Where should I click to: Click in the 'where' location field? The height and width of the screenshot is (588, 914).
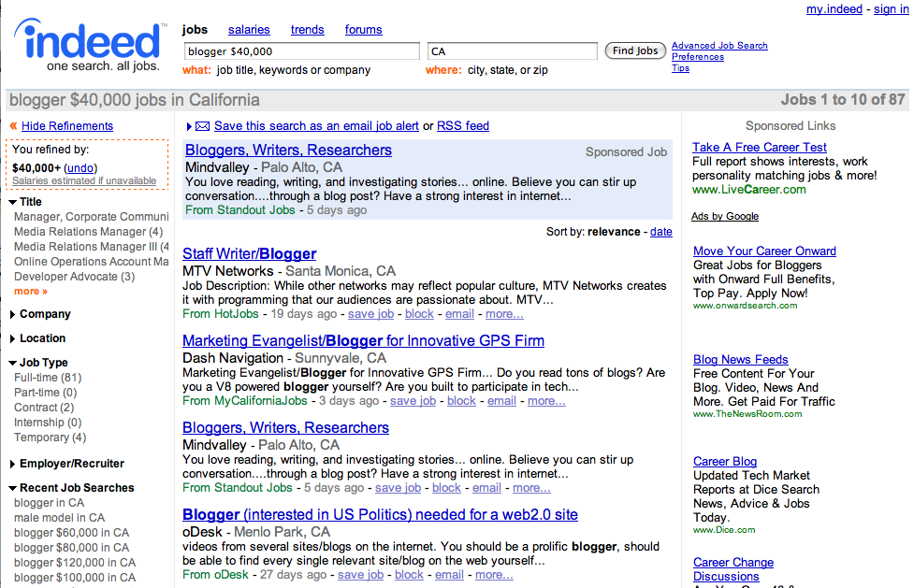click(x=512, y=51)
